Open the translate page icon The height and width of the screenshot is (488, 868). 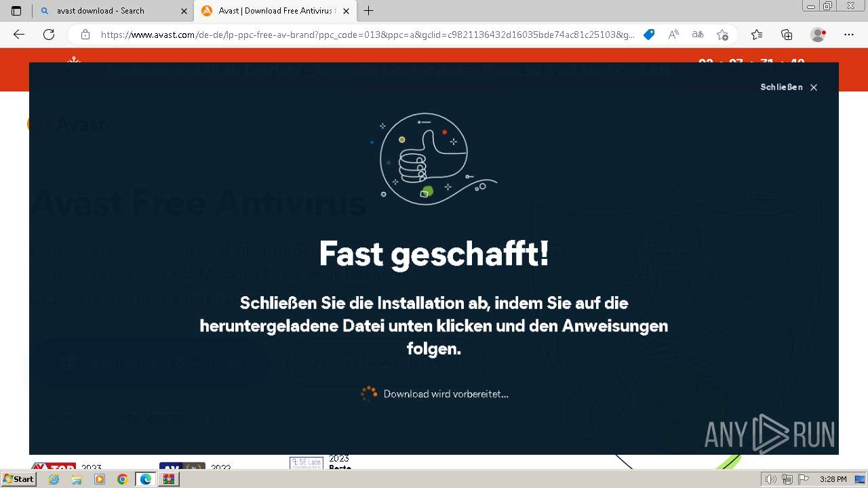click(698, 35)
